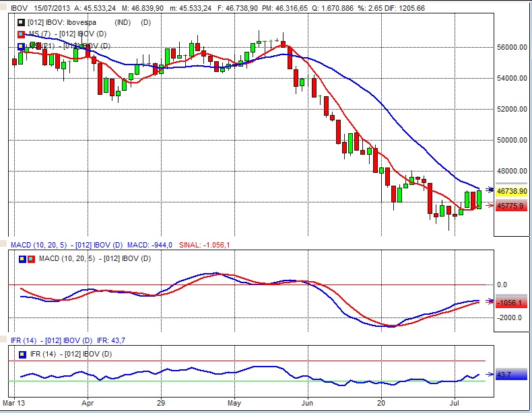Screen dimensions: 532x413
Task: Click the 56000.00 price axis label
Action: (511, 47)
